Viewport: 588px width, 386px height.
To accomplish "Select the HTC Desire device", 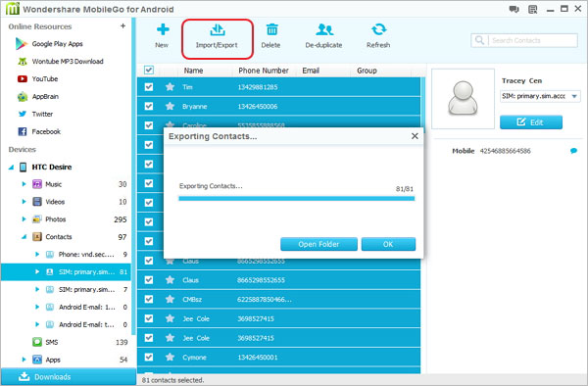I will (x=52, y=168).
